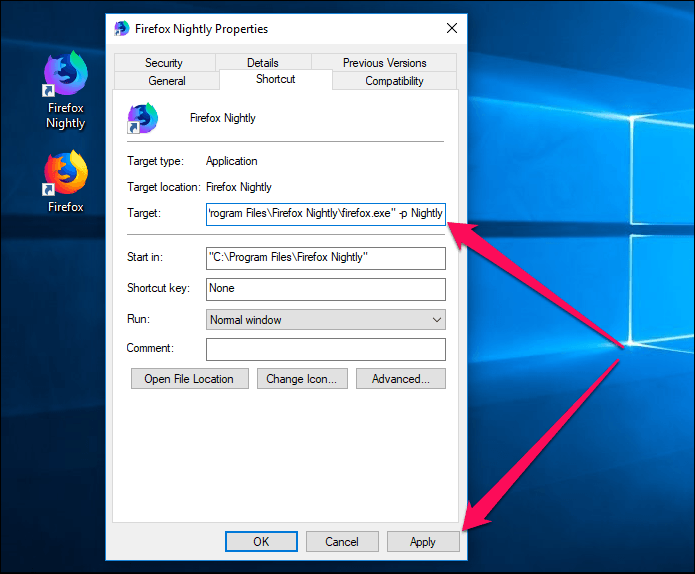Click the Open File Location button
The image size is (695, 574).
[190, 379]
